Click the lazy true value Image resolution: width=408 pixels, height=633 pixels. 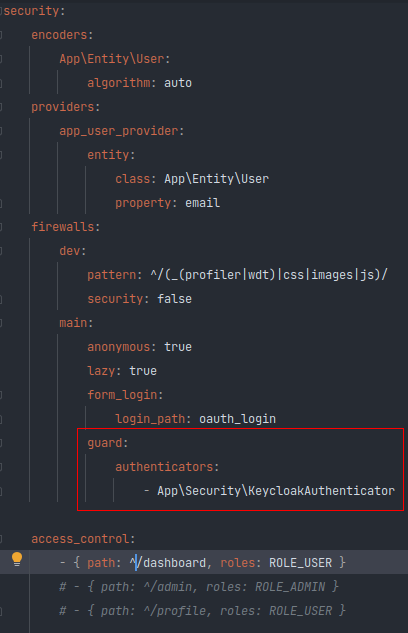pyautogui.click(x=143, y=371)
